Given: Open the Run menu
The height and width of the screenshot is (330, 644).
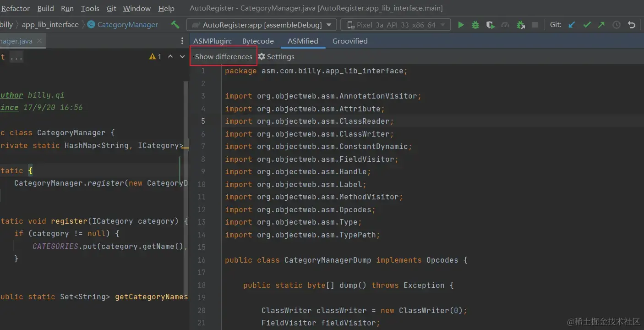Looking at the screenshot, I should [x=67, y=8].
